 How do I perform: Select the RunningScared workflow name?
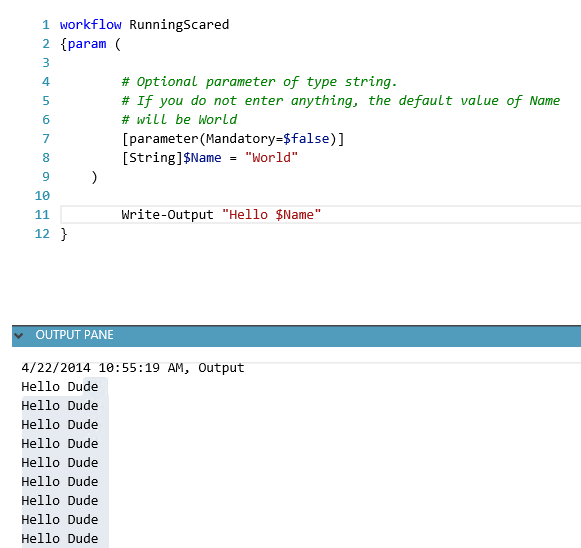pos(179,25)
